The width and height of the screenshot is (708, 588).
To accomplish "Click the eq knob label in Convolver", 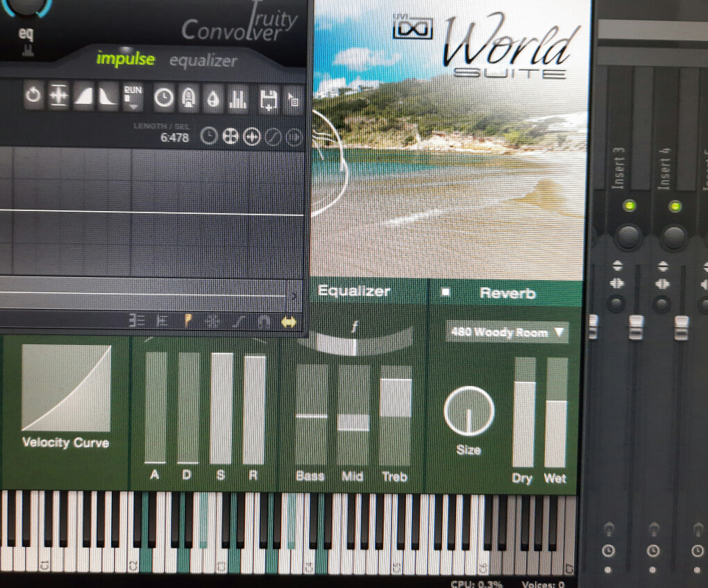I will [x=26, y=33].
